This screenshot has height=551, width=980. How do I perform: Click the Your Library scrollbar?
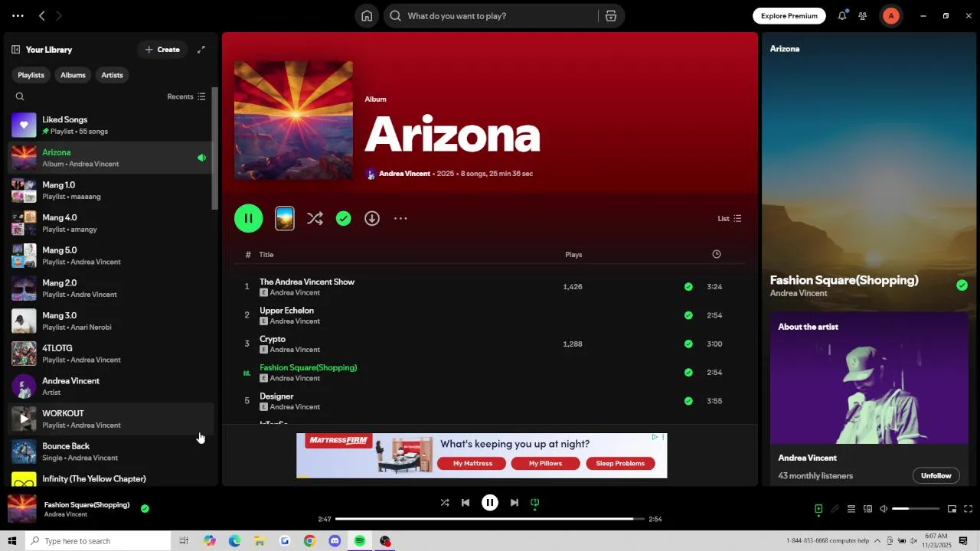[215, 149]
